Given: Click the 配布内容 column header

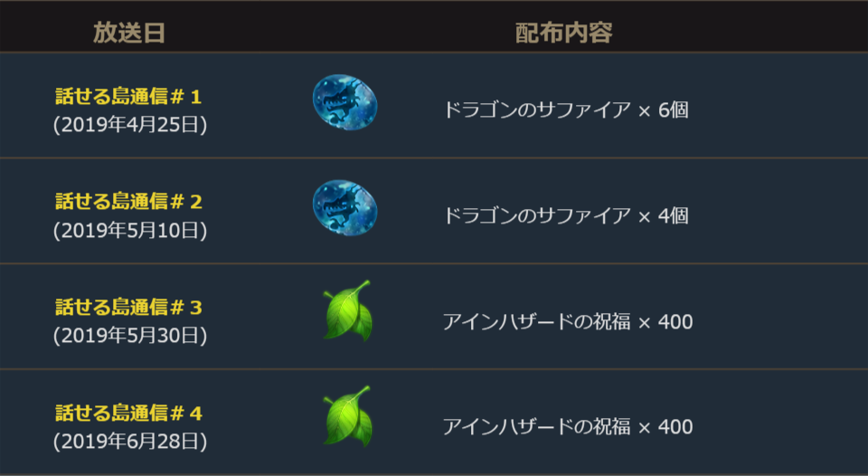Looking at the screenshot, I should 563,33.
